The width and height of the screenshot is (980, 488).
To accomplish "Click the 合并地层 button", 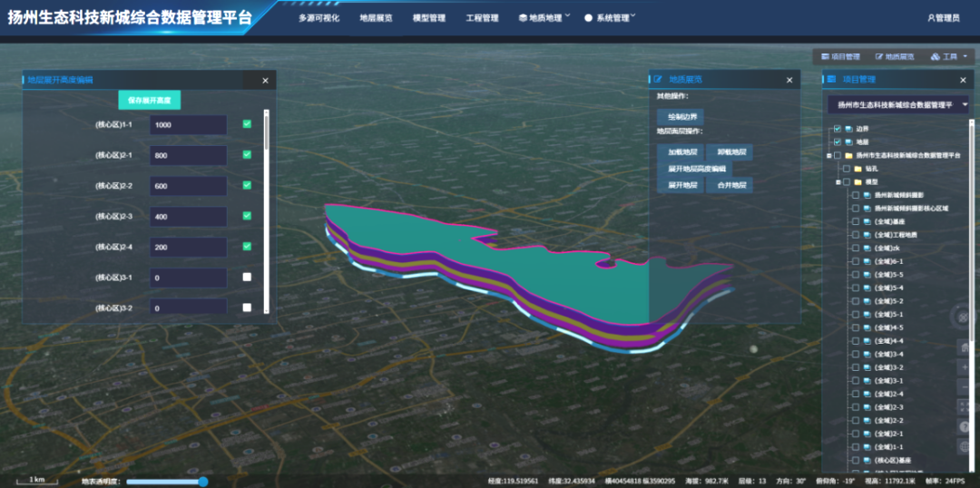I will tap(731, 185).
